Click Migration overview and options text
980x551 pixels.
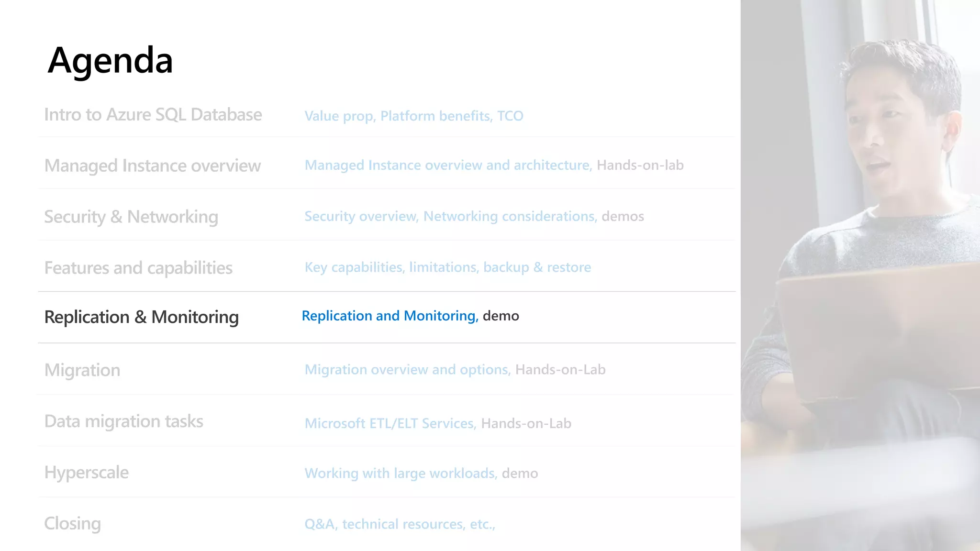tap(408, 370)
